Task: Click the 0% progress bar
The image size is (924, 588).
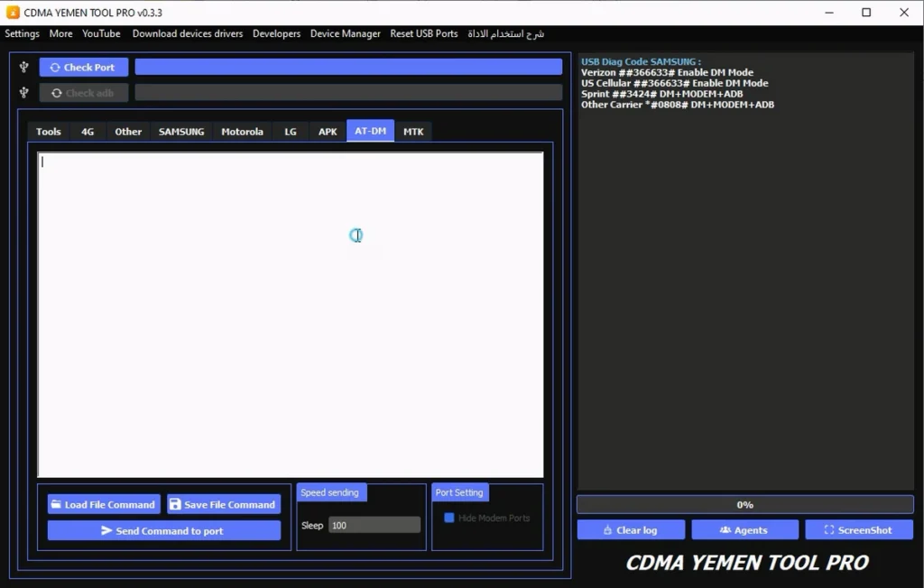Action: tap(744, 504)
